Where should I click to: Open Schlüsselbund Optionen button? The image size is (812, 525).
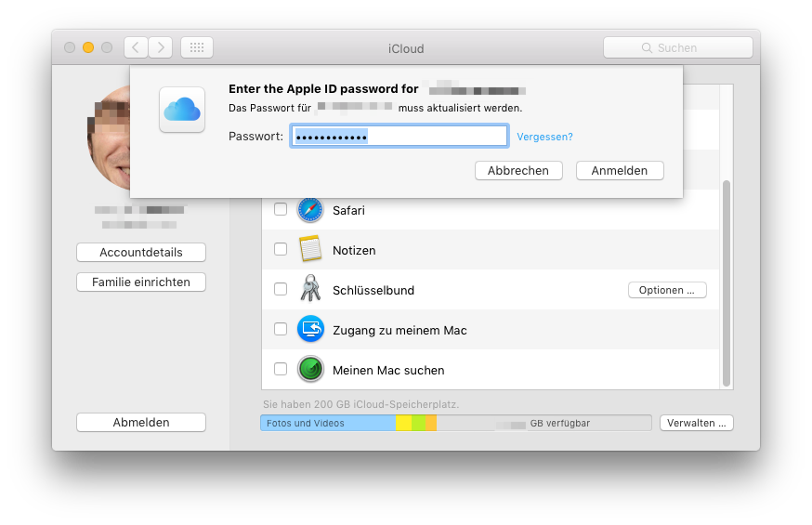(x=667, y=290)
